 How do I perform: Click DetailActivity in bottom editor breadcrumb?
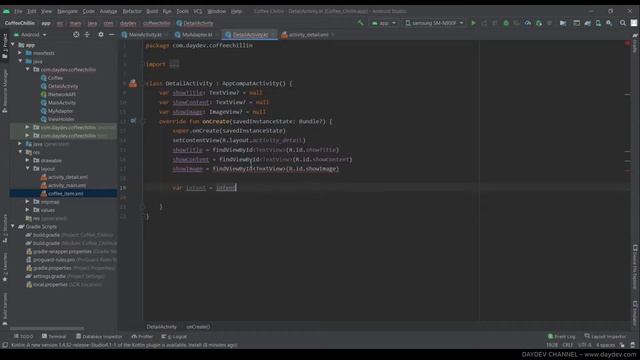pyautogui.click(x=162, y=327)
